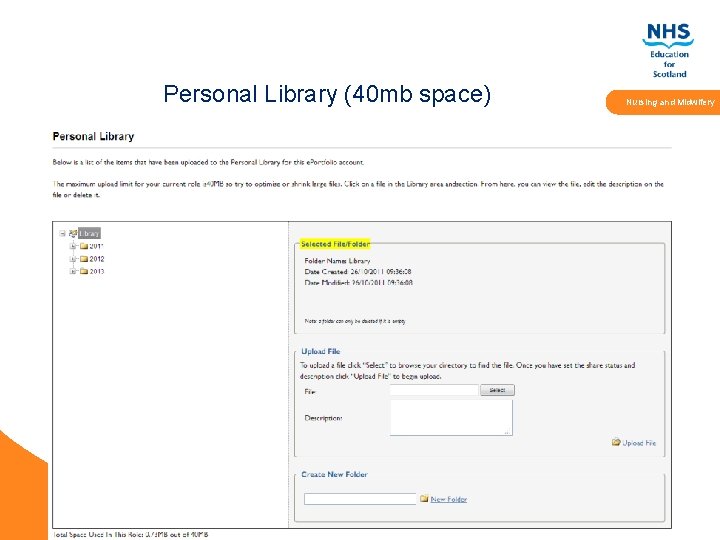Click the note about deleting empty folders
720x540 pixels.
(355, 321)
